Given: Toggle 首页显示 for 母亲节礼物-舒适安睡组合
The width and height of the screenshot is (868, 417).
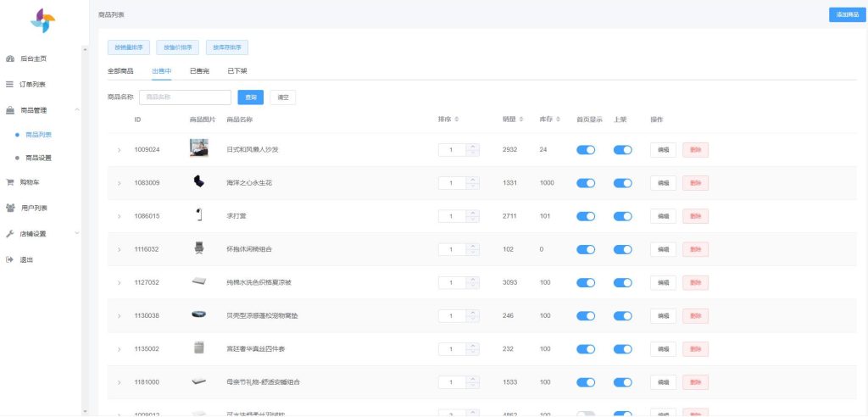Looking at the screenshot, I should (x=586, y=382).
